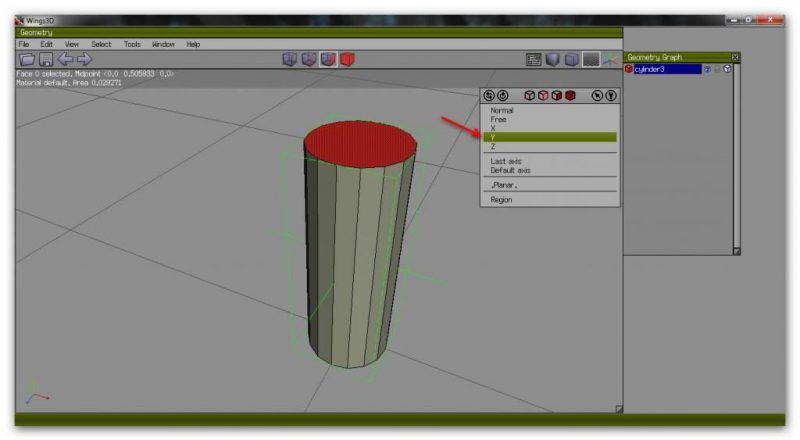800x440 pixels.
Task: Select the red body selection mode cube
Action: tap(347, 60)
